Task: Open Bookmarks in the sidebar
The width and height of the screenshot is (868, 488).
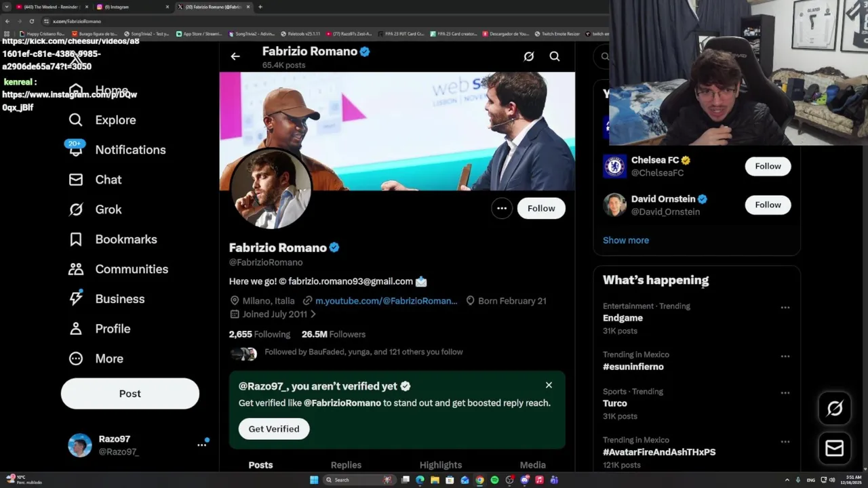Action: point(113,239)
